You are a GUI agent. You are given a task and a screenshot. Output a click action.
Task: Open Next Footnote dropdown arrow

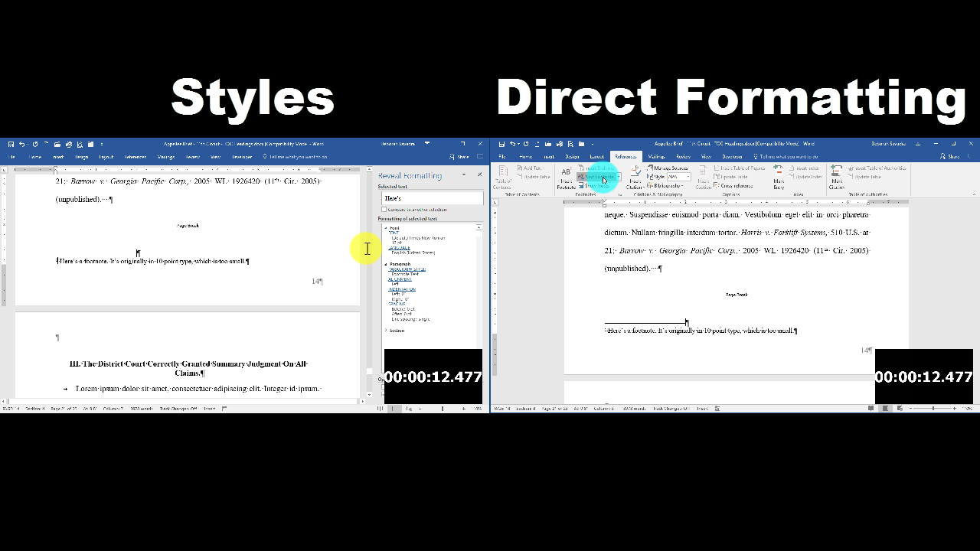click(619, 177)
